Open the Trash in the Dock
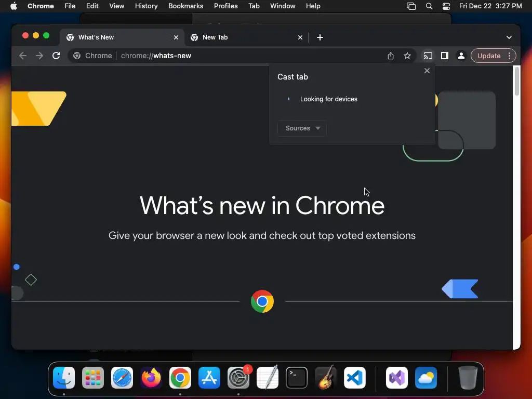This screenshot has width=532, height=399. [468, 378]
